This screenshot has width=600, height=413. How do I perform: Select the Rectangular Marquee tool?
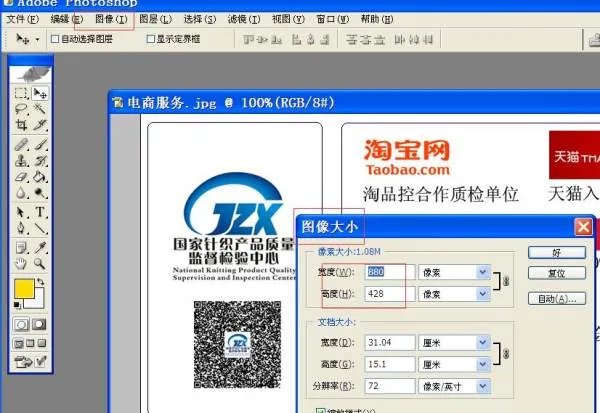pos(21,93)
